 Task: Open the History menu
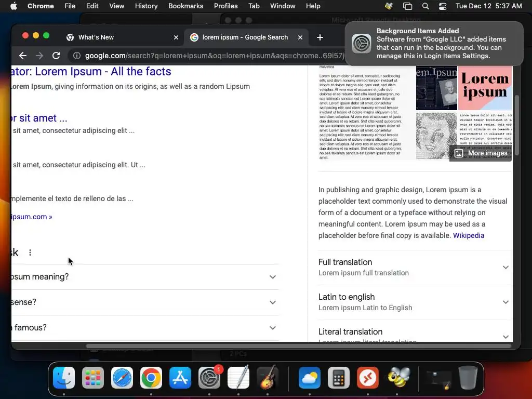(146, 6)
